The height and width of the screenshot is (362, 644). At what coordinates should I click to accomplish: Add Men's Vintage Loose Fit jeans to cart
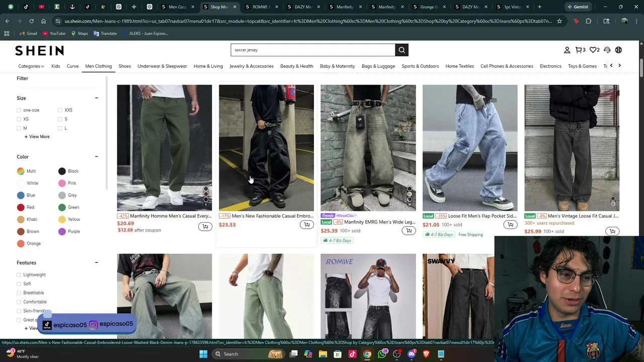[x=612, y=231]
